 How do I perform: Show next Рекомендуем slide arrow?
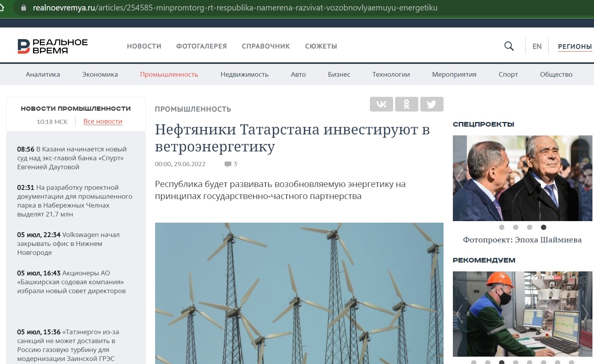585,314
